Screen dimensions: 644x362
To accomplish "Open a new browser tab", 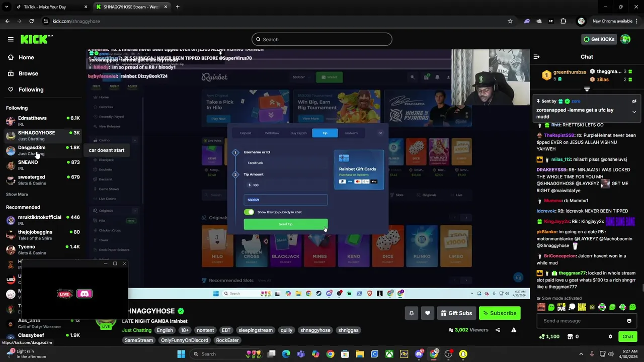I will [178, 7].
